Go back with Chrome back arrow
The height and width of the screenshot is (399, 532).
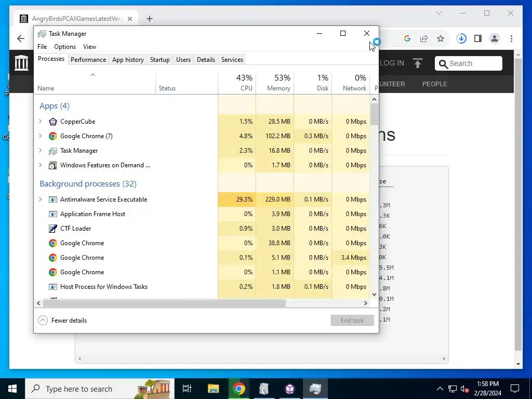point(21,38)
